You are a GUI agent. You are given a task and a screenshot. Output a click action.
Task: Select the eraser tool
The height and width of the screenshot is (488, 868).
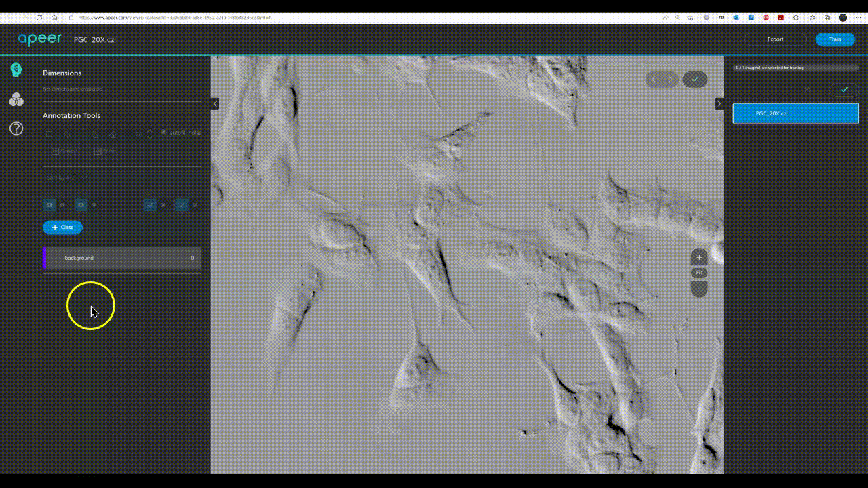coord(113,134)
